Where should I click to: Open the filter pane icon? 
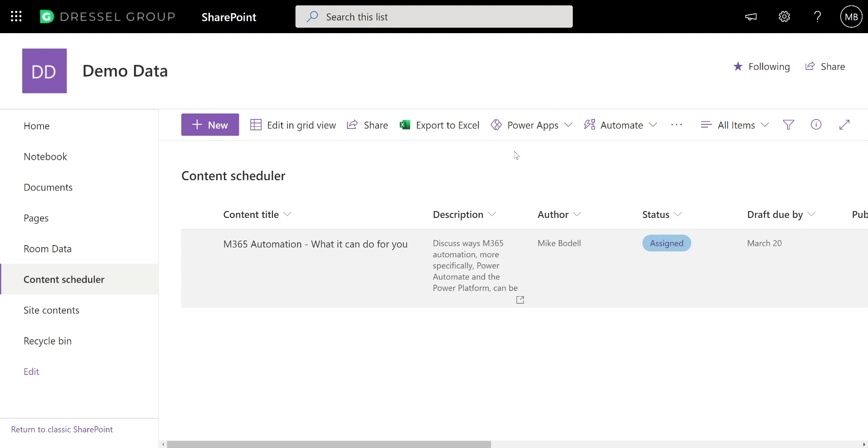[x=789, y=125]
